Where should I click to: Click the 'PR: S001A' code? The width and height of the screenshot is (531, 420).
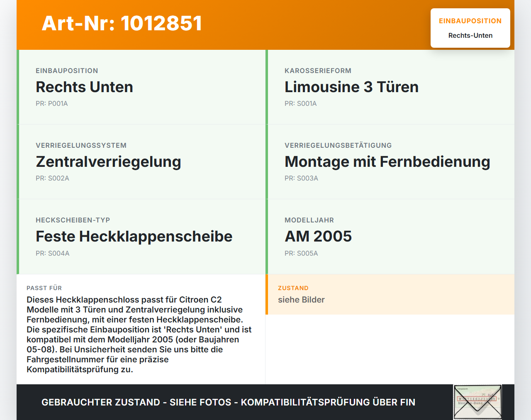click(300, 104)
